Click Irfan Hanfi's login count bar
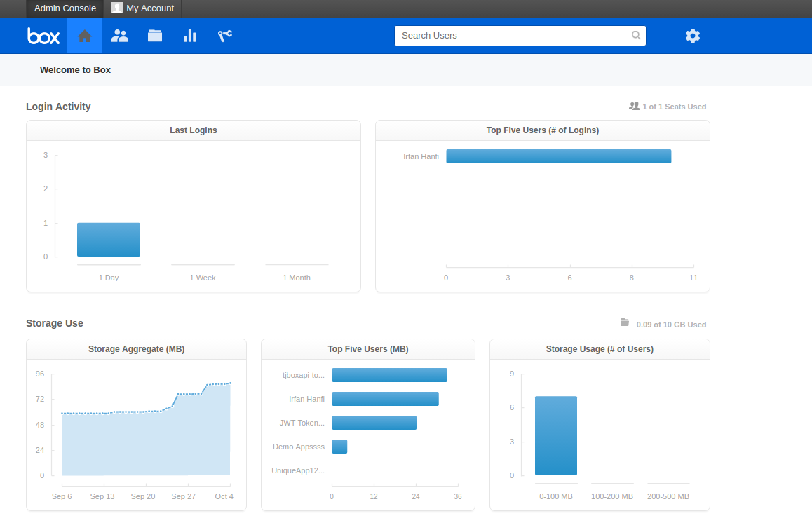The height and width of the screenshot is (530, 812). [558, 156]
